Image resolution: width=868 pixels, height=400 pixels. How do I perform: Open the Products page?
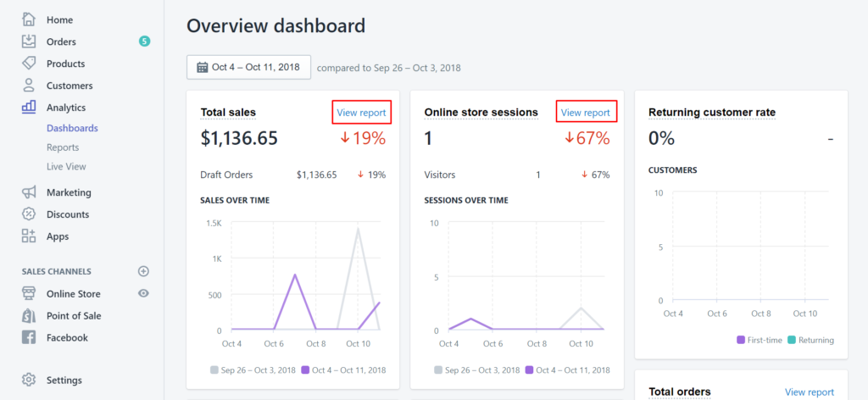pyautogui.click(x=66, y=64)
